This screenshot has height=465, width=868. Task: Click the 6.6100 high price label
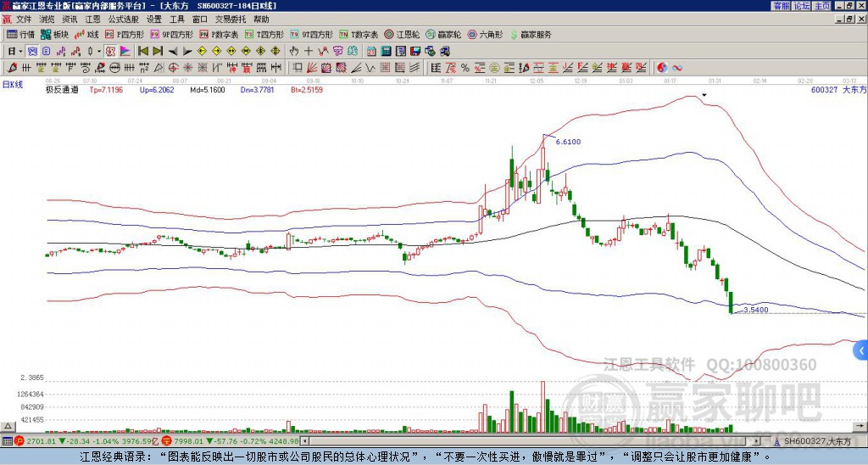coord(569,142)
